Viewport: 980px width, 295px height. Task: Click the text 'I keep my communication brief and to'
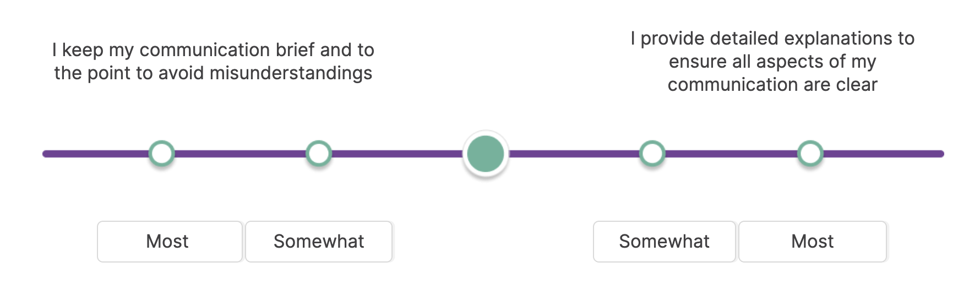tap(213, 50)
